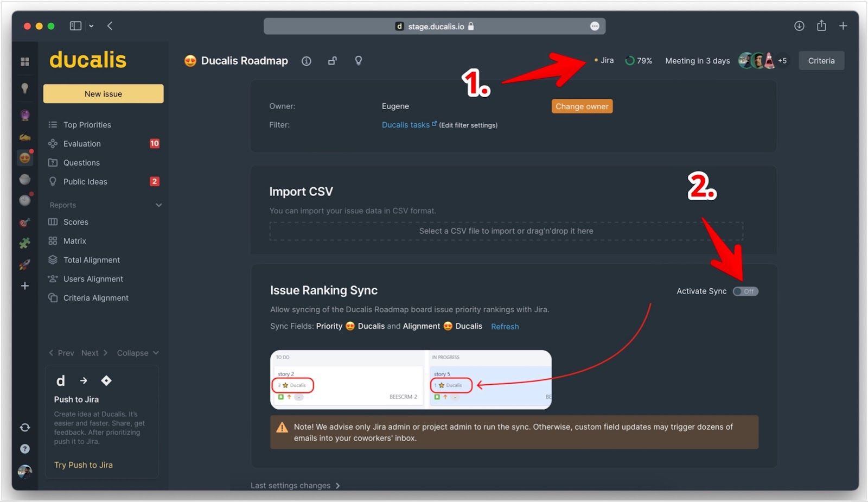Open Safari sidebar dropdown arrow
Screen dimensions: 868x502
click(91, 26)
